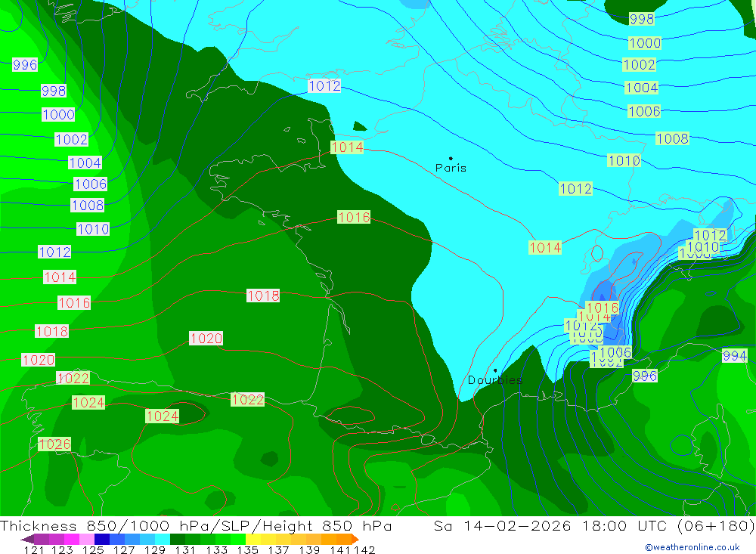Click legend value 125
Screen dimensions: 756x554
pos(93,549)
